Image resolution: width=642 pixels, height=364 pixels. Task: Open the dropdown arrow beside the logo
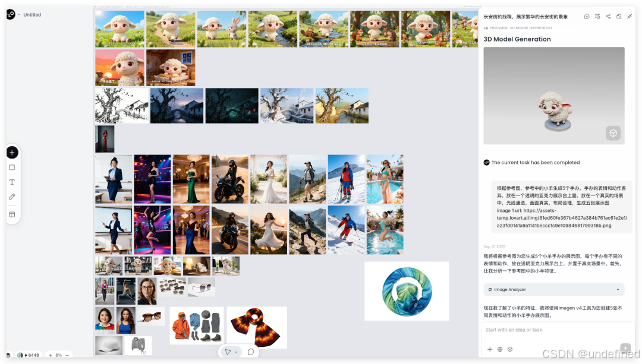click(19, 15)
